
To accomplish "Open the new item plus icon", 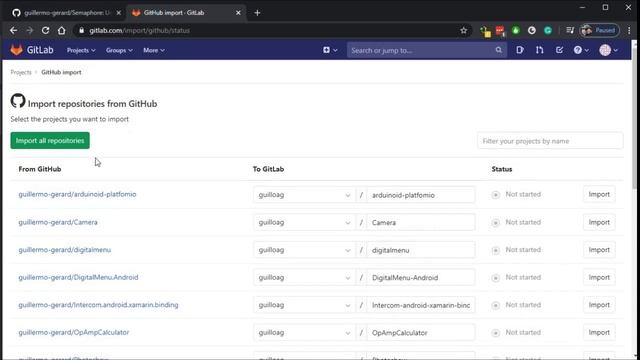I will (330, 50).
